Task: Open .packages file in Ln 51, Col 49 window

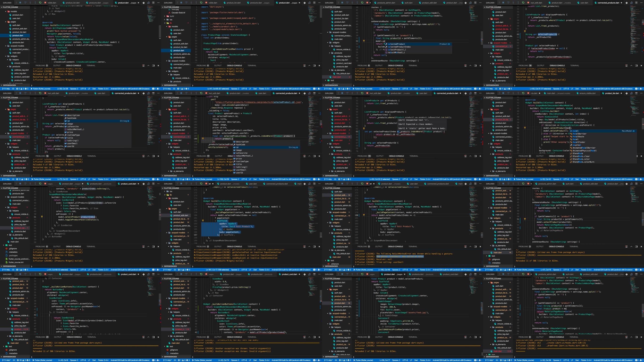Action: click(13, 255)
